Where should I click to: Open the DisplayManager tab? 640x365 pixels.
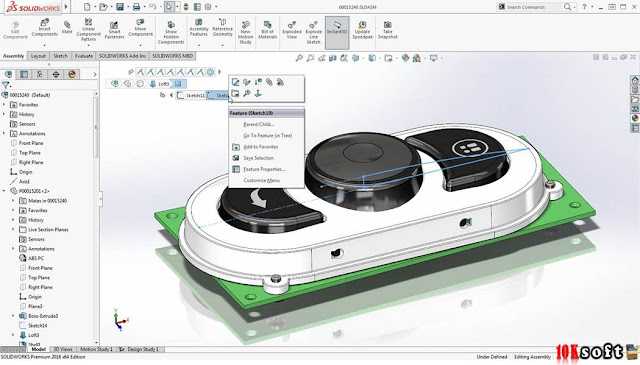pyautogui.click(x=72, y=74)
